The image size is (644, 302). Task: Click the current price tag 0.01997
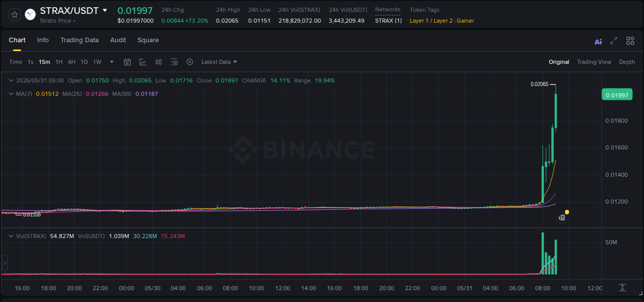(x=617, y=95)
